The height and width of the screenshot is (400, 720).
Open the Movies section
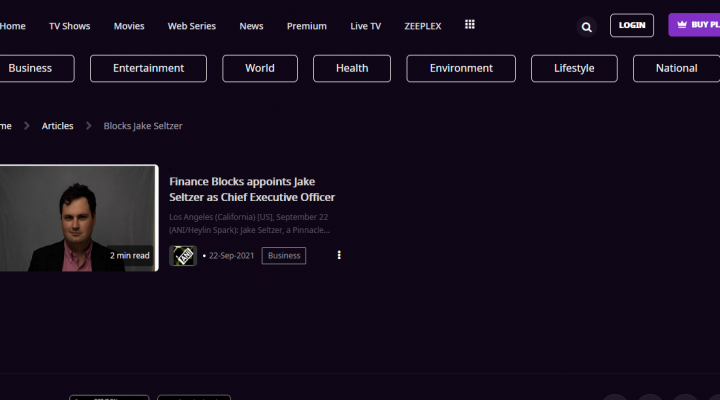[129, 26]
